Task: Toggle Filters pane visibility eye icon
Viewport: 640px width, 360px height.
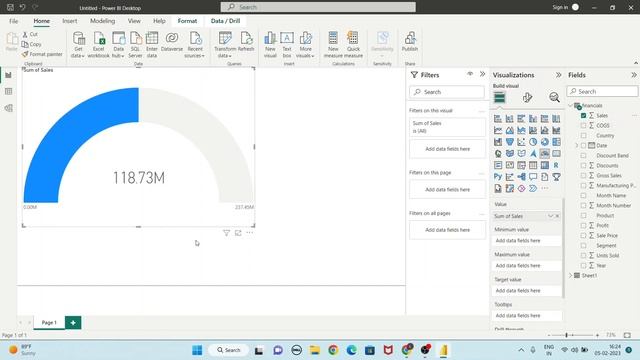Action: (470, 74)
